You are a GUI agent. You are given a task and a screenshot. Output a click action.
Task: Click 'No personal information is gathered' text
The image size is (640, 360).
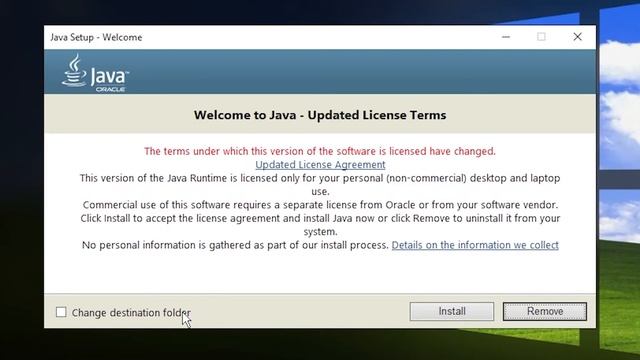235,245
